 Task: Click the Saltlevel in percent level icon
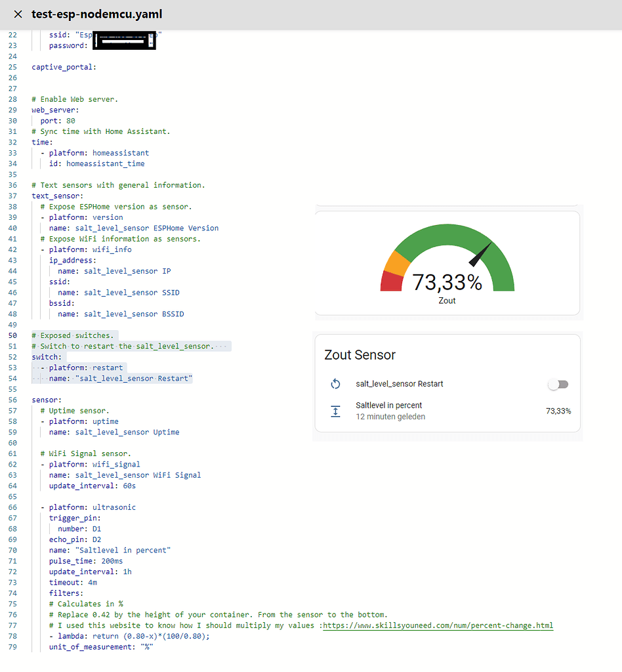click(x=335, y=411)
